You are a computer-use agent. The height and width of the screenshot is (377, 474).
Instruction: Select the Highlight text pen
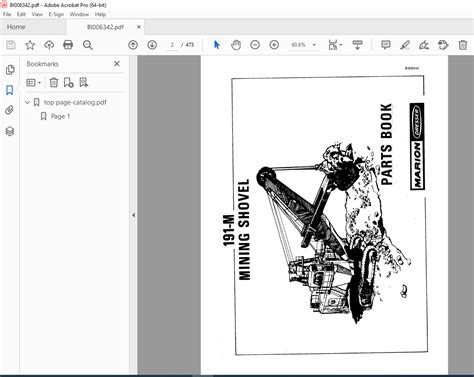point(405,45)
